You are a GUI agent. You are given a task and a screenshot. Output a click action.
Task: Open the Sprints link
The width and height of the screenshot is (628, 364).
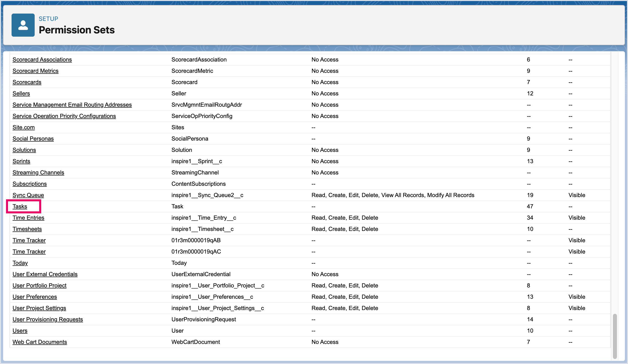(x=21, y=161)
